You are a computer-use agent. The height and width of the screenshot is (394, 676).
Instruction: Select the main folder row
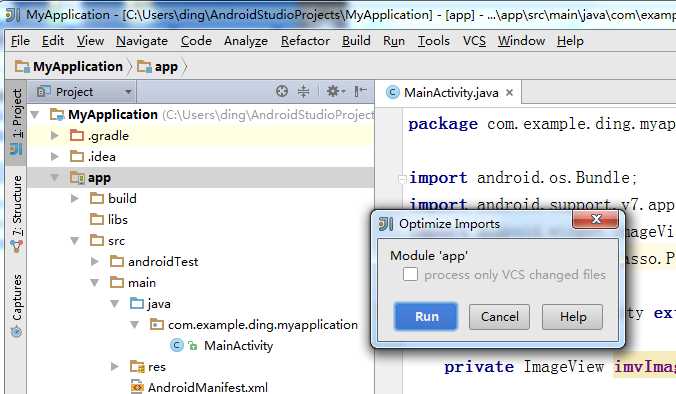click(x=201, y=283)
